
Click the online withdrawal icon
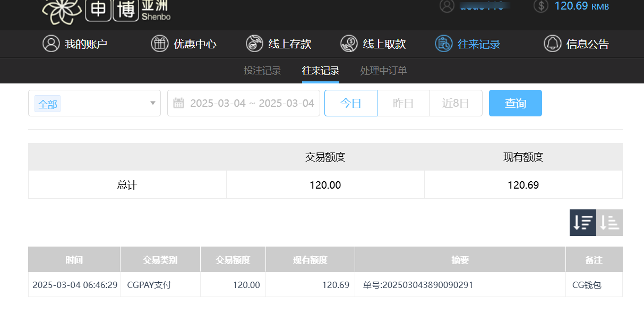pos(349,44)
